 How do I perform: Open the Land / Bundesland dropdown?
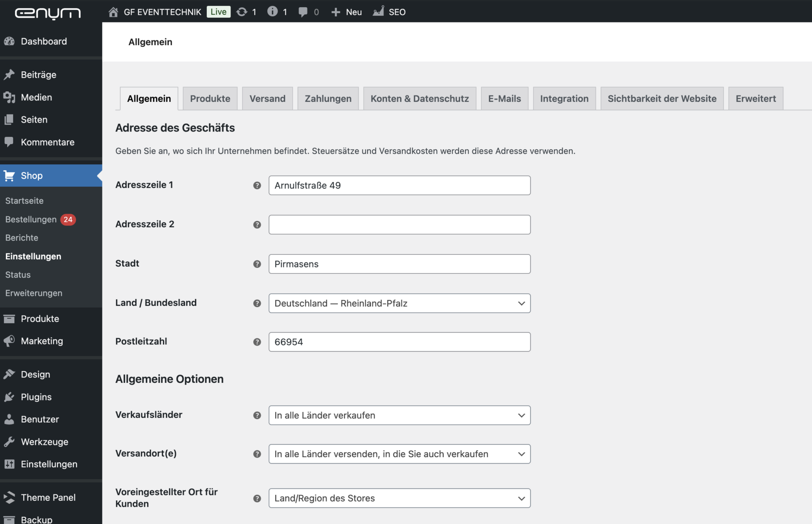399,303
